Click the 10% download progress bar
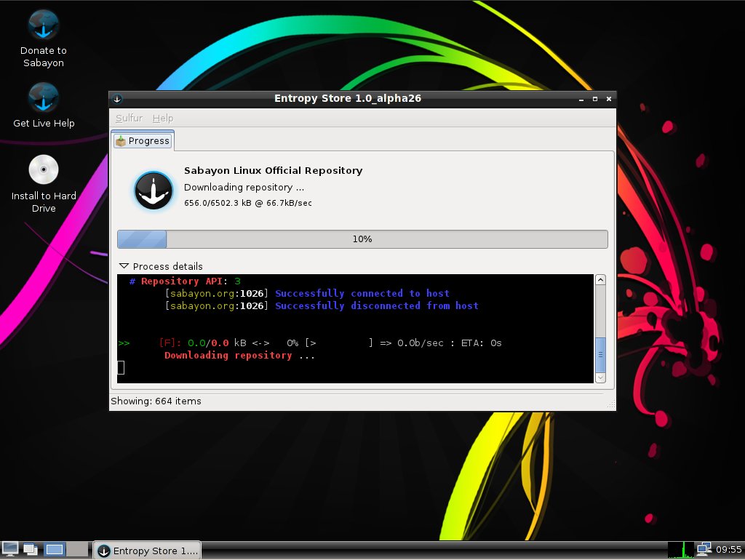 point(362,239)
